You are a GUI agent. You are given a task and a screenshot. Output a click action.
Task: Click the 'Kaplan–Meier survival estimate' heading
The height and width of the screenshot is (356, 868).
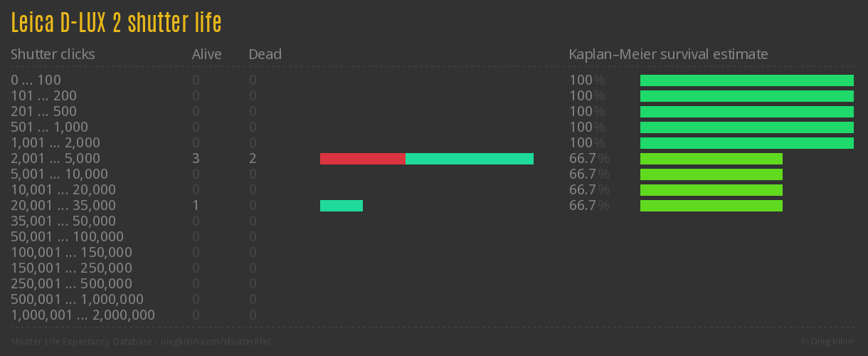[x=668, y=54]
